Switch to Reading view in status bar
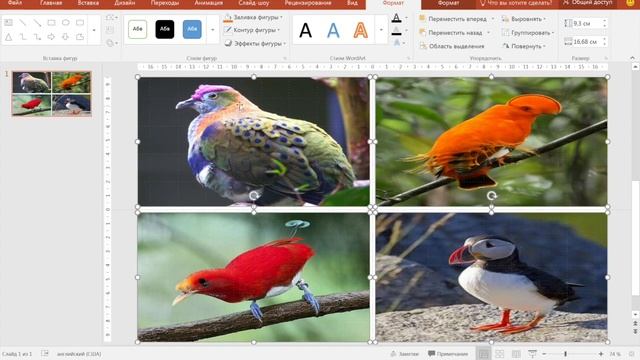The height and width of the screenshot is (360, 640). (516, 354)
